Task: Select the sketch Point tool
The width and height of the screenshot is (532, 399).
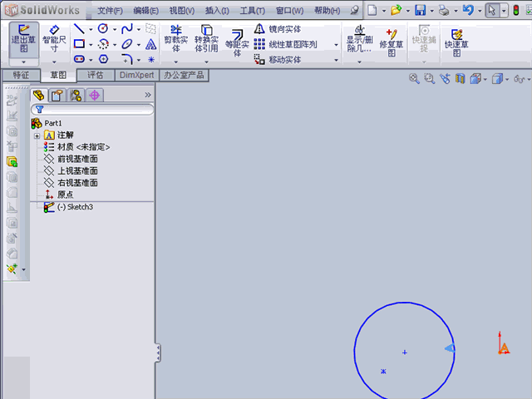Action: pos(151,60)
